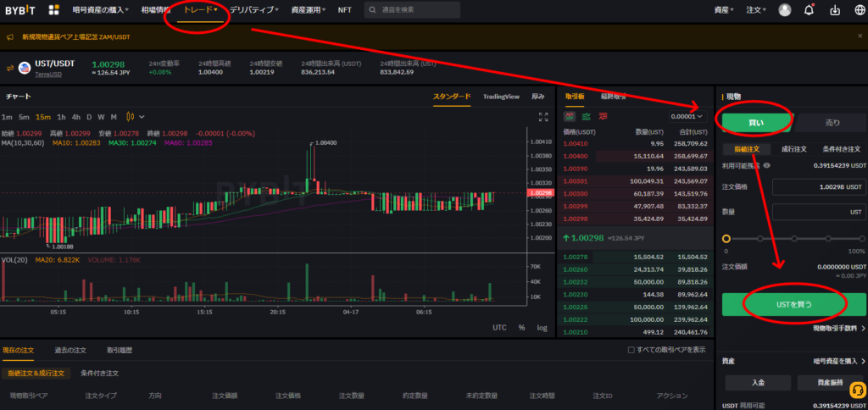The height and width of the screenshot is (410, 868).
Task: Click the search magnifier icon
Action: [373, 10]
